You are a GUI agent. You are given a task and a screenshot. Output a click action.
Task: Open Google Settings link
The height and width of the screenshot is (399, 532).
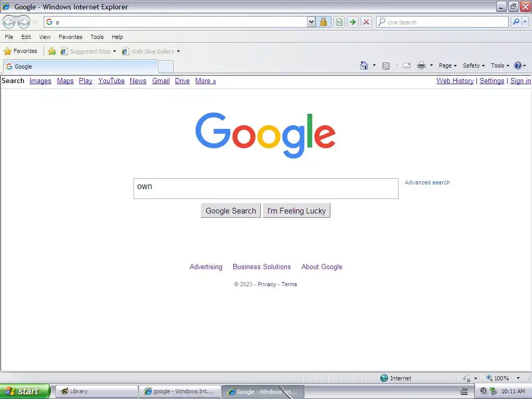[491, 81]
